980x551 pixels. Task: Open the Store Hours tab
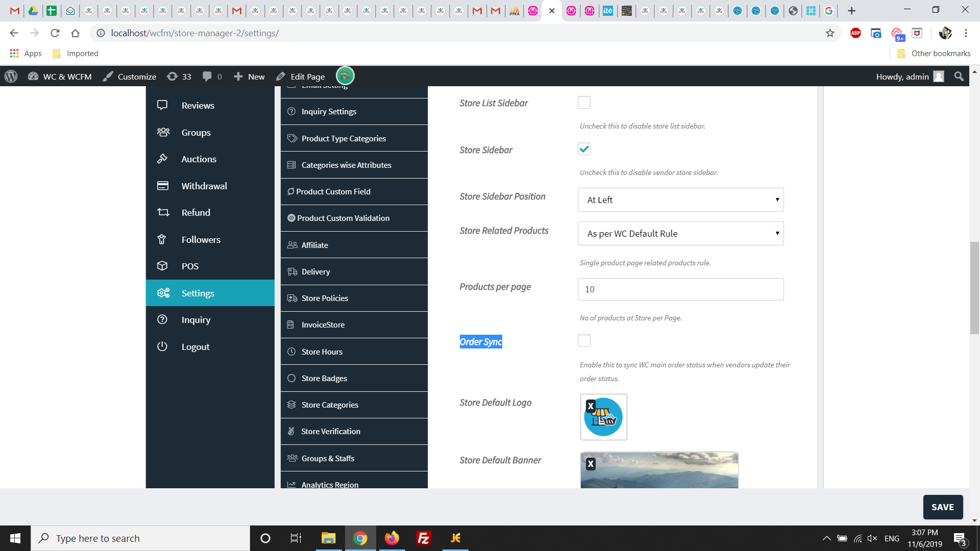pyautogui.click(x=354, y=352)
